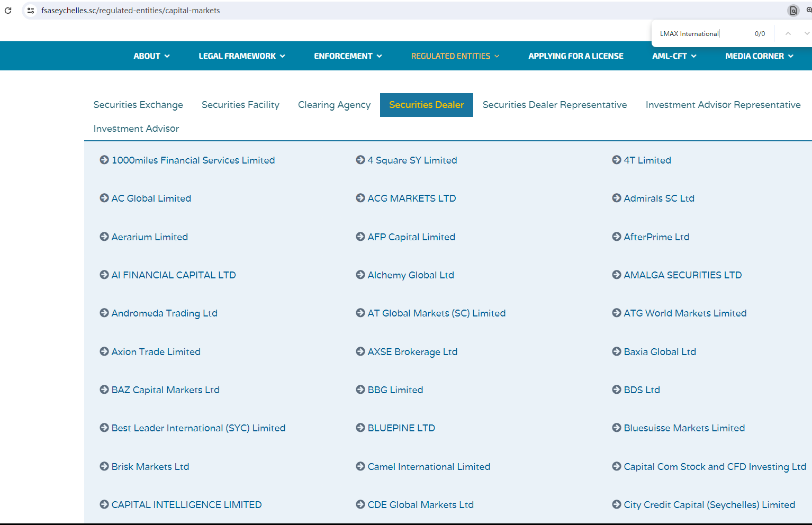Viewport: 812px width, 525px height.
Task: Open the APPLYING FOR A LICENSE page
Action: click(x=575, y=56)
